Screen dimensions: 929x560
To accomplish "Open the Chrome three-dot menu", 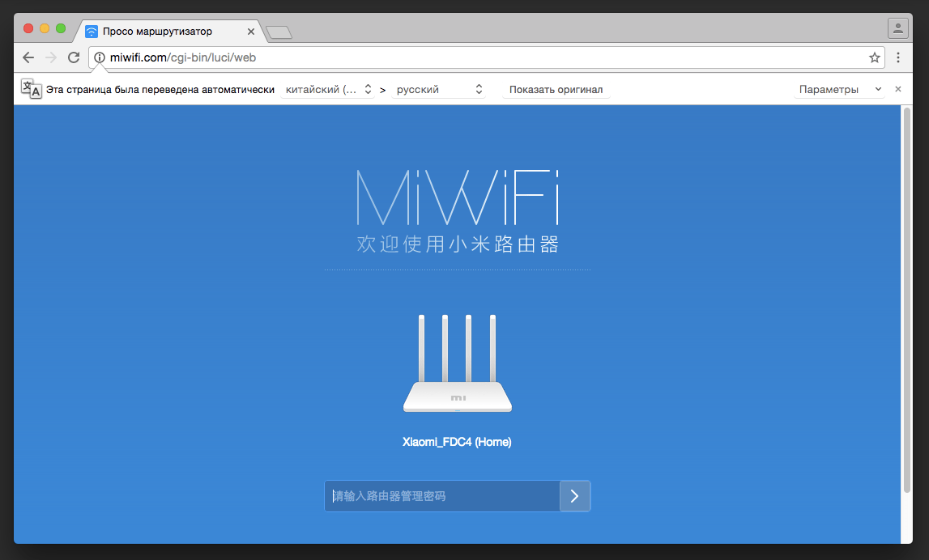I will pyautogui.click(x=898, y=57).
